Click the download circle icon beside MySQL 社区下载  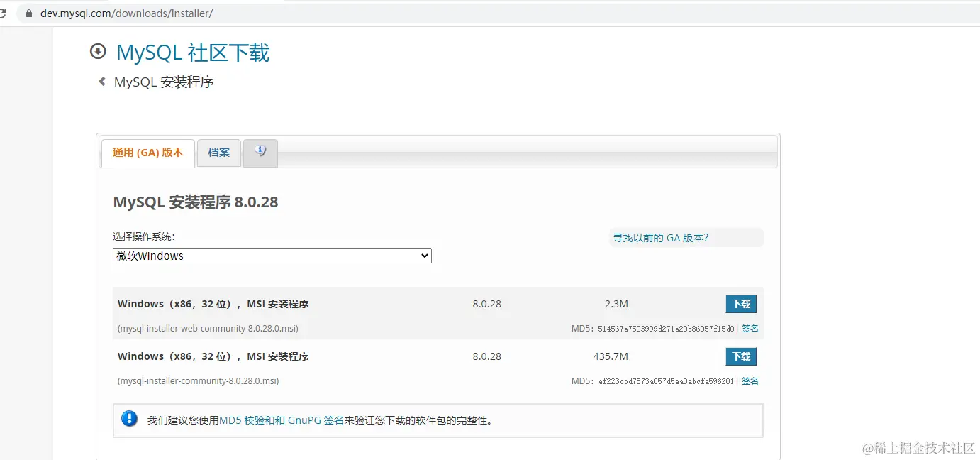(x=98, y=52)
